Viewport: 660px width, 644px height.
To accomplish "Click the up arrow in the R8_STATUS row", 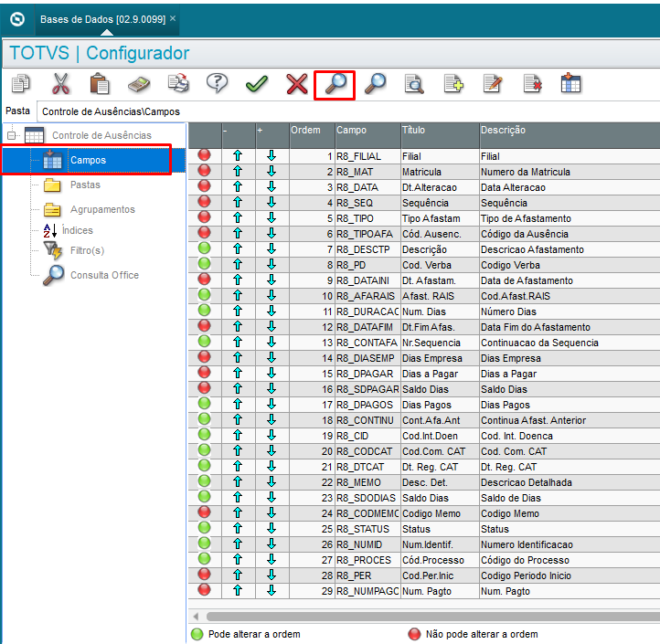I will [x=238, y=528].
